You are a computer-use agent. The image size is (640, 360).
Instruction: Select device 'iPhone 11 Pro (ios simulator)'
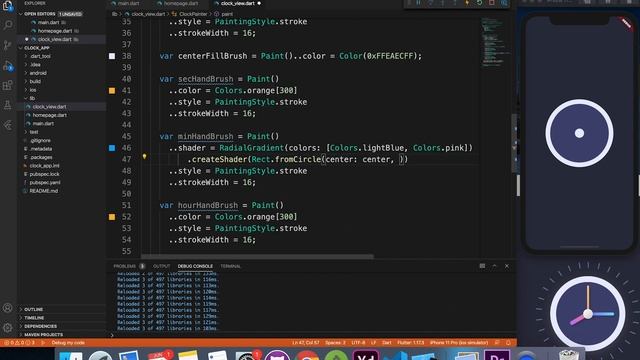pyautogui.click(x=459, y=343)
